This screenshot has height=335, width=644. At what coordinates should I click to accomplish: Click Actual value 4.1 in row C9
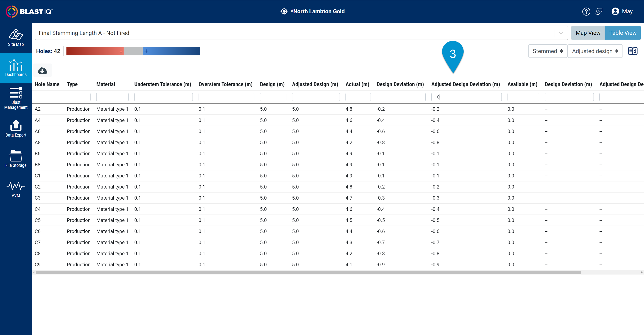349,264
